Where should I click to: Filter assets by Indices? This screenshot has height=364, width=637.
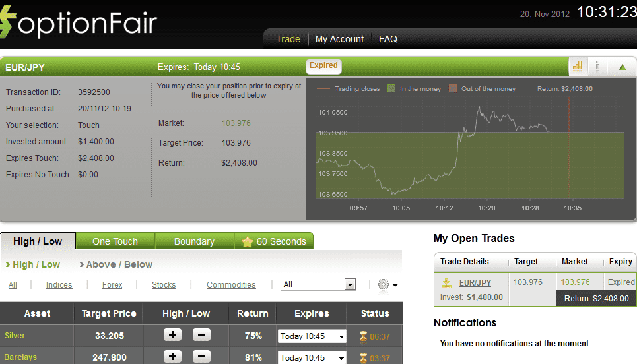click(59, 284)
